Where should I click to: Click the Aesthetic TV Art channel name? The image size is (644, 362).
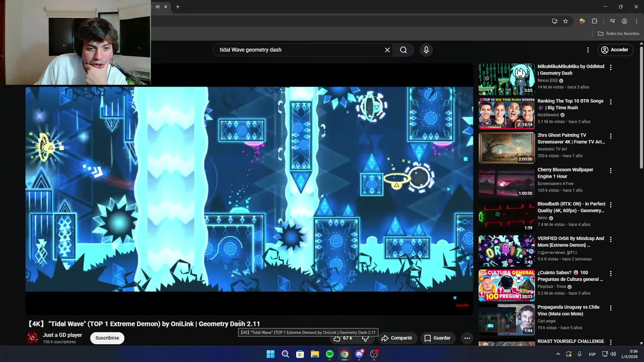(x=552, y=149)
